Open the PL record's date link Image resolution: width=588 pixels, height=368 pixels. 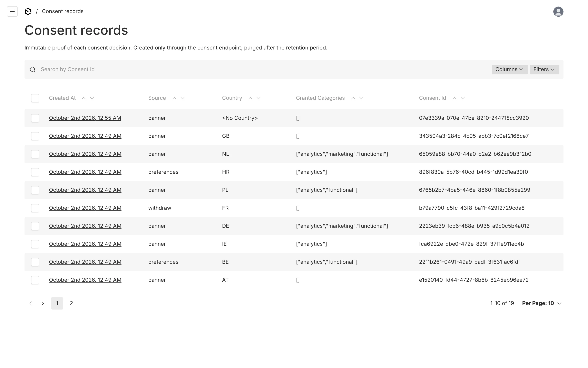pyautogui.click(x=85, y=190)
